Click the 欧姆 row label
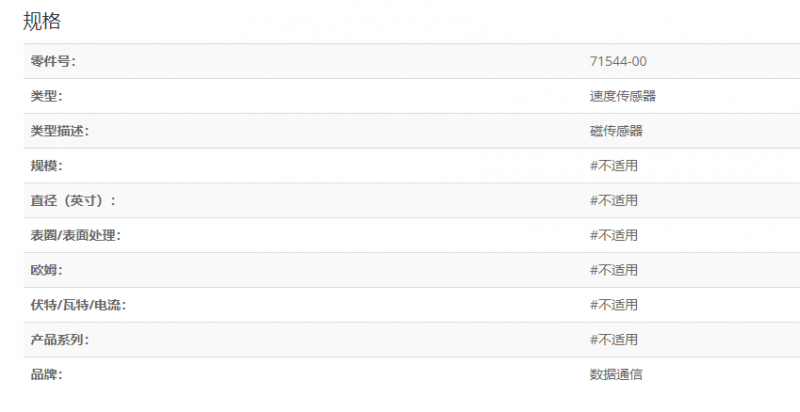Screen dimensions: 800x412 coord(47,270)
